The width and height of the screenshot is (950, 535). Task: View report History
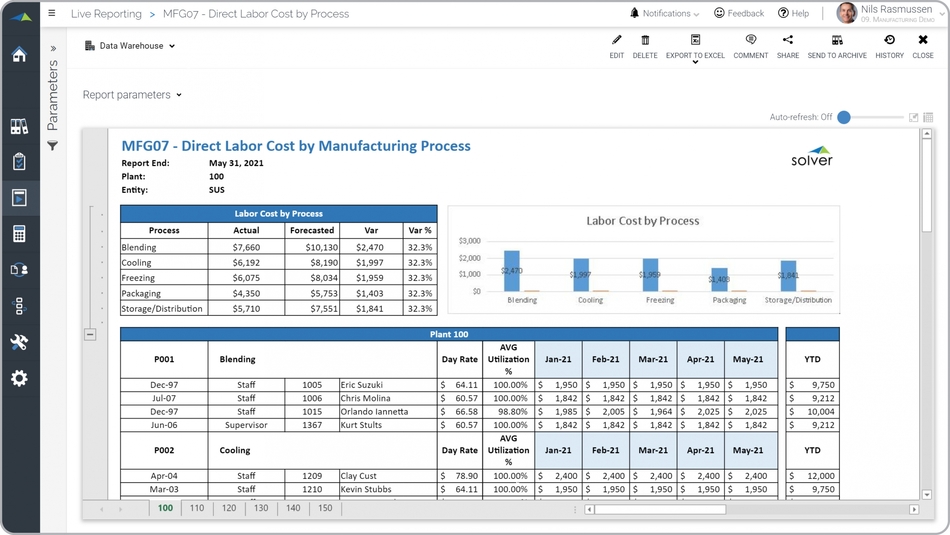coord(889,41)
